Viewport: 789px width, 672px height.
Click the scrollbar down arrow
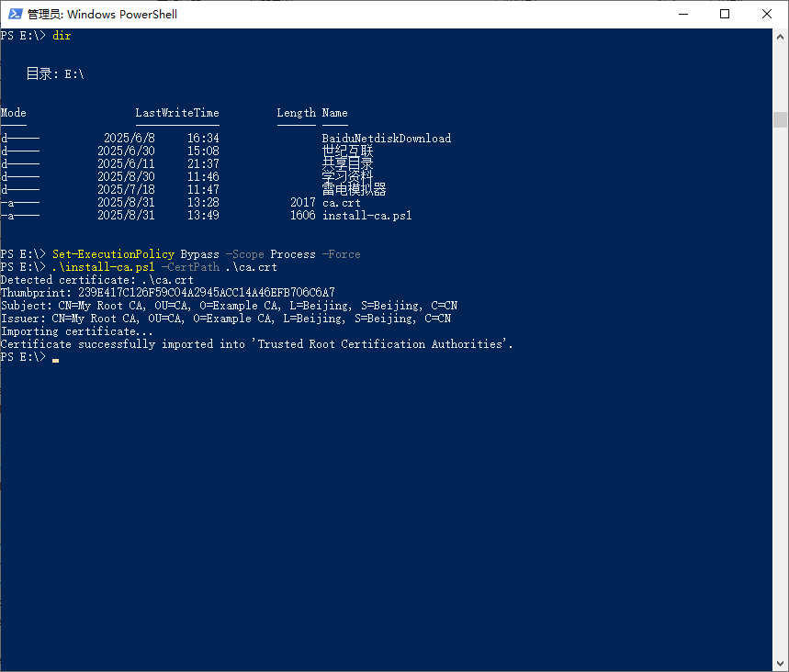pyautogui.click(x=781, y=664)
